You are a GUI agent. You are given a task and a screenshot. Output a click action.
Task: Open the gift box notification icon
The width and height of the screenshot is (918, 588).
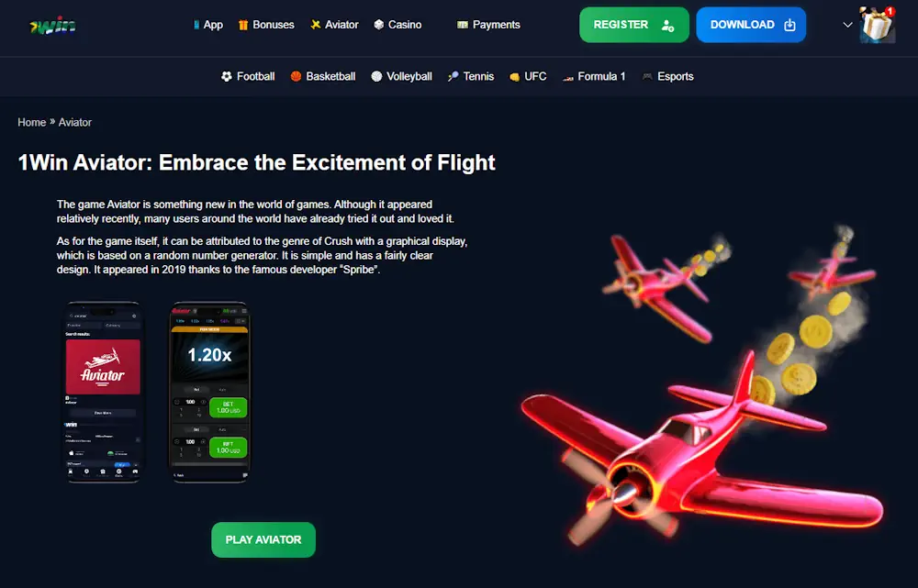point(877,25)
